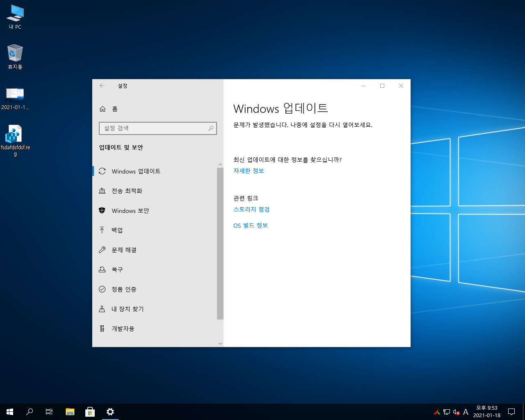This screenshot has height=420, width=525.
Task: Click the 설정 검색 search field
Action: pyautogui.click(x=158, y=128)
